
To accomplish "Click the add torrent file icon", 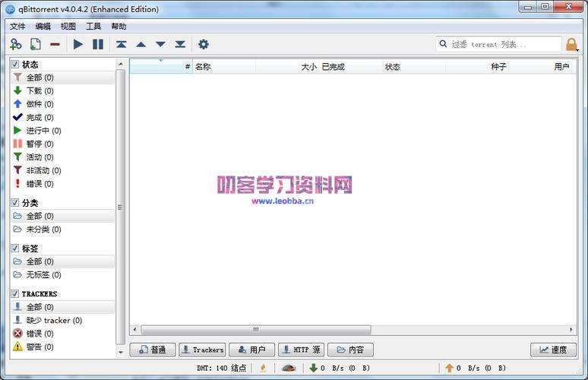I will click(x=35, y=44).
